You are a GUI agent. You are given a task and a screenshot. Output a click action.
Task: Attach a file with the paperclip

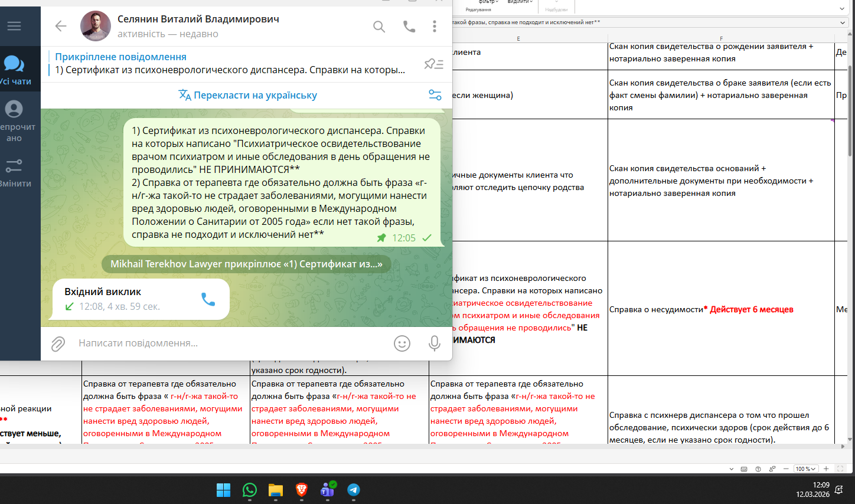(58, 343)
